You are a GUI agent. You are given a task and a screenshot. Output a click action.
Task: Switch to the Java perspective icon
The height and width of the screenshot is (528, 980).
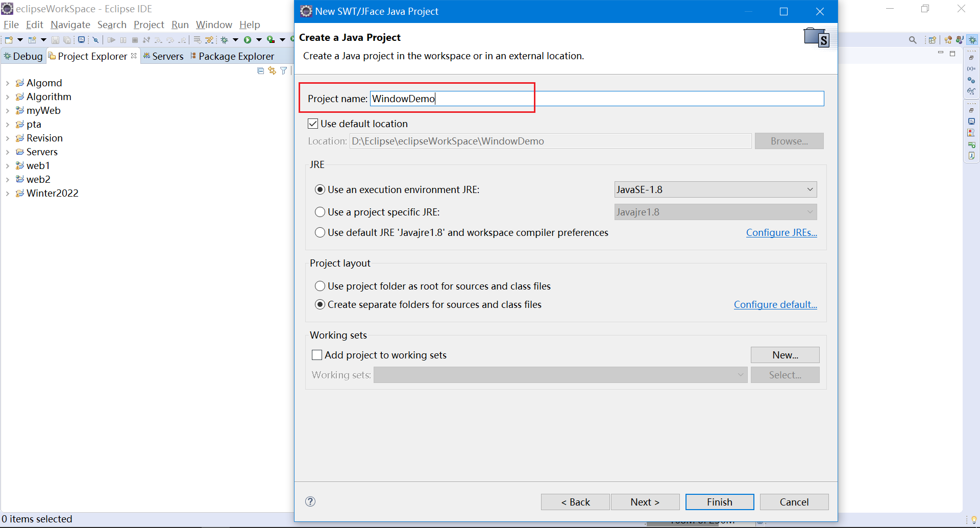click(x=960, y=40)
